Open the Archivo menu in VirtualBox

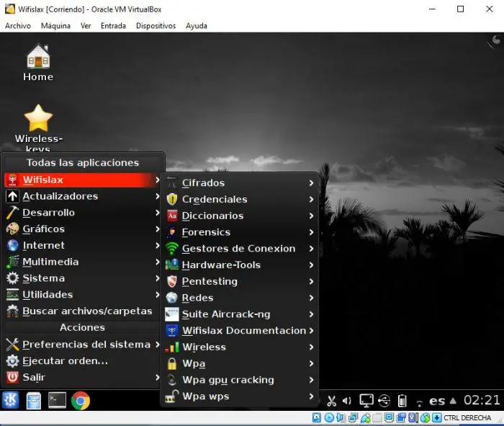click(x=18, y=26)
